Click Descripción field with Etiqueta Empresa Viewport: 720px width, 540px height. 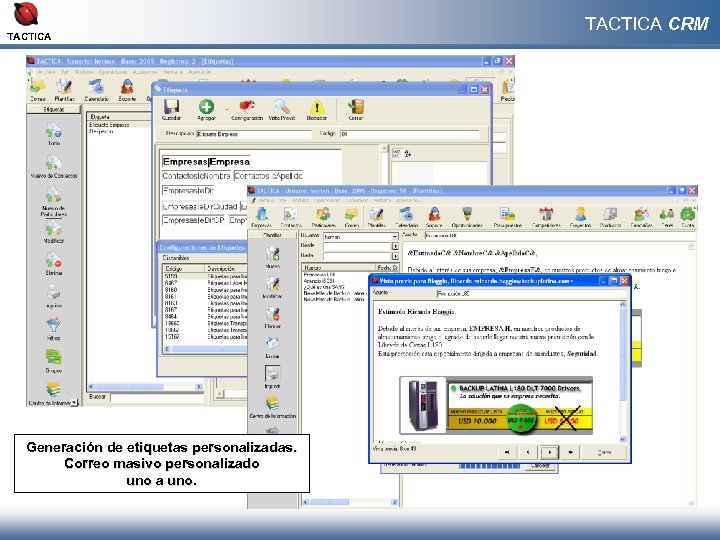click(x=254, y=134)
